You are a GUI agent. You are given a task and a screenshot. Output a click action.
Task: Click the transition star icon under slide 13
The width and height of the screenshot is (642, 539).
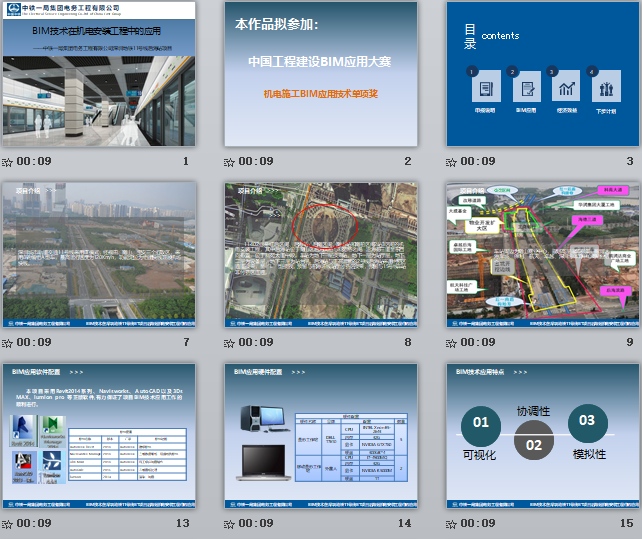pos(7,523)
